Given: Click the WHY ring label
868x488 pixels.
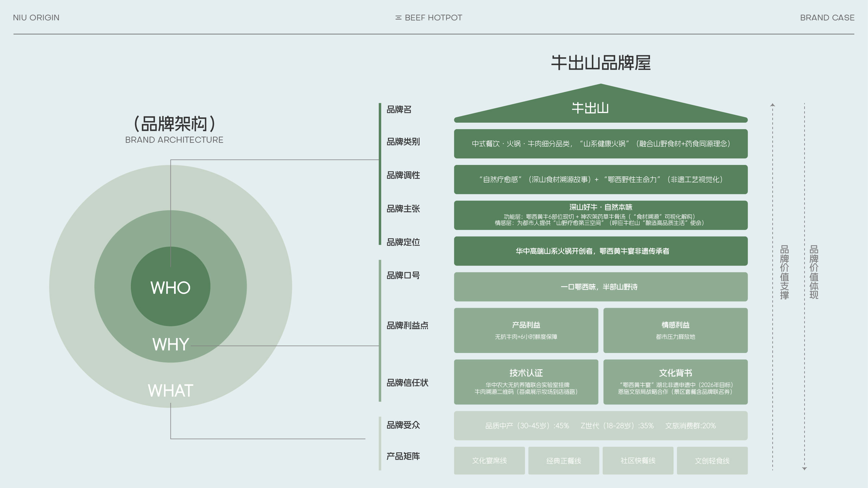Looking at the screenshot, I should [171, 344].
